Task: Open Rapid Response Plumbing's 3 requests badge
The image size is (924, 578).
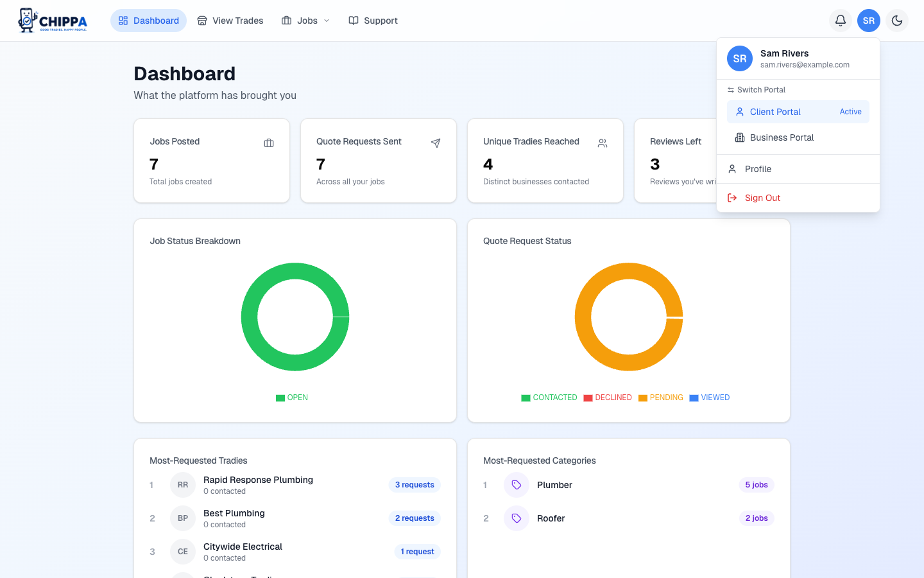Action: (x=415, y=485)
